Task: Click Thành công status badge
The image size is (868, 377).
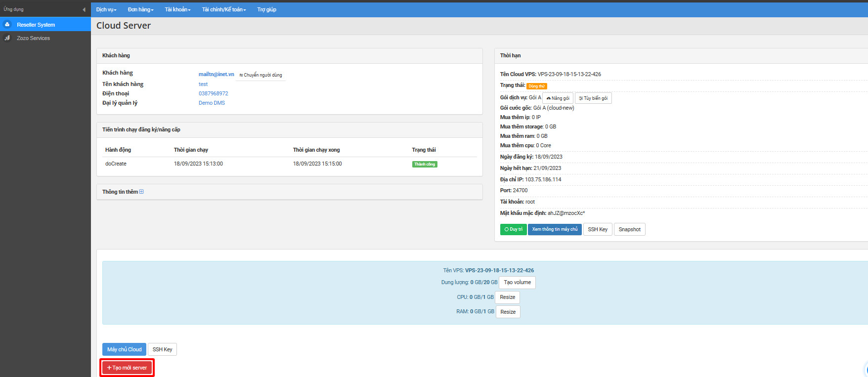Action: (425, 164)
